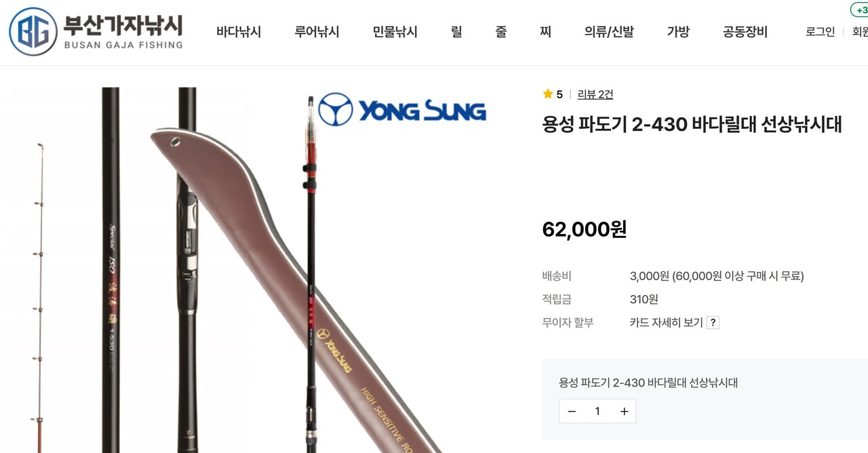Open the 민물낚시 category
Image resolution: width=868 pixels, height=453 pixels.
point(395,32)
